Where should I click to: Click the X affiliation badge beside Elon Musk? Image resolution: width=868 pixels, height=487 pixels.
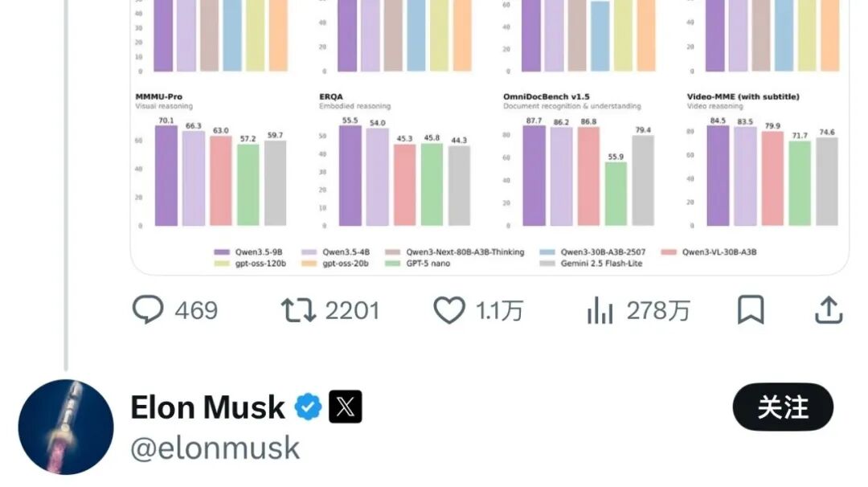click(346, 407)
